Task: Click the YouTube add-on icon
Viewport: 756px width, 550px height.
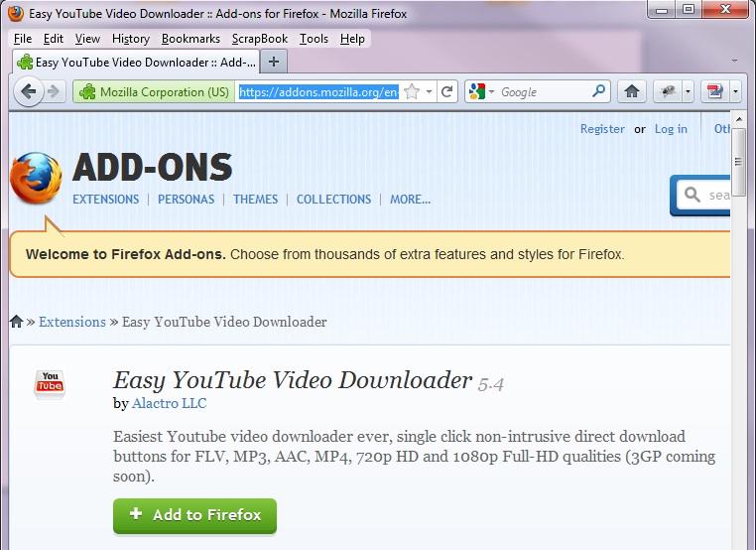Action: click(x=50, y=384)
